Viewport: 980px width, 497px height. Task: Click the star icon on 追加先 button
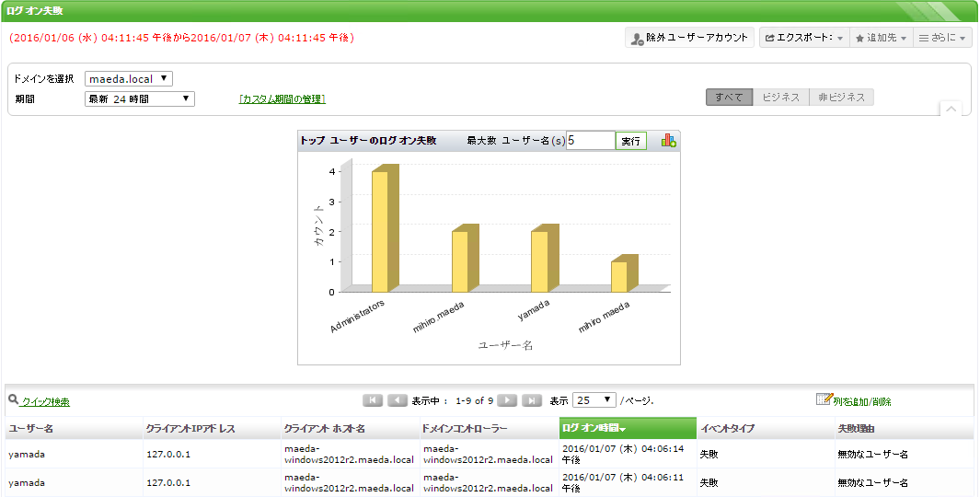859,38
